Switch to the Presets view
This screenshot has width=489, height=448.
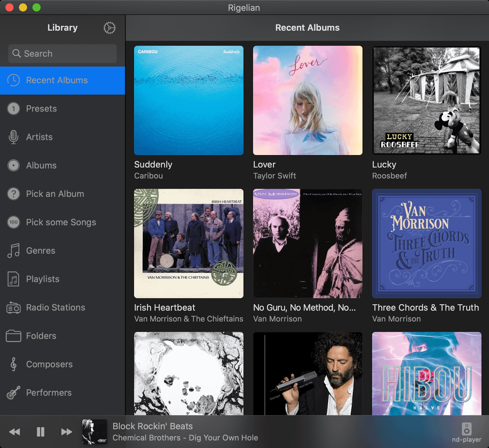point(41,108)
